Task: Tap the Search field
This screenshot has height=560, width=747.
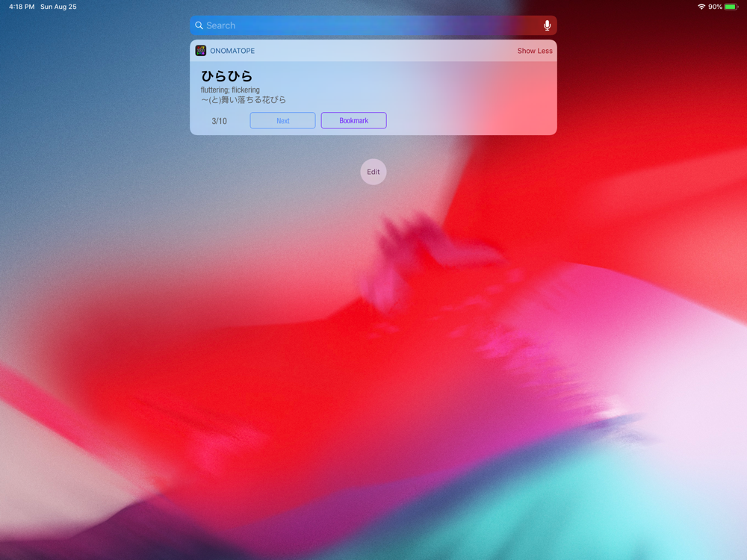Action: (373, 25)
